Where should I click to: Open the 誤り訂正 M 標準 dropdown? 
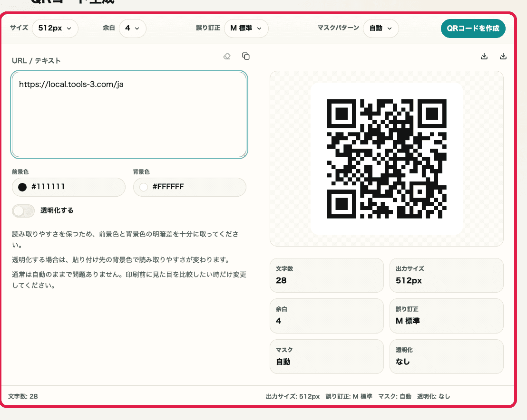[246, 29]
